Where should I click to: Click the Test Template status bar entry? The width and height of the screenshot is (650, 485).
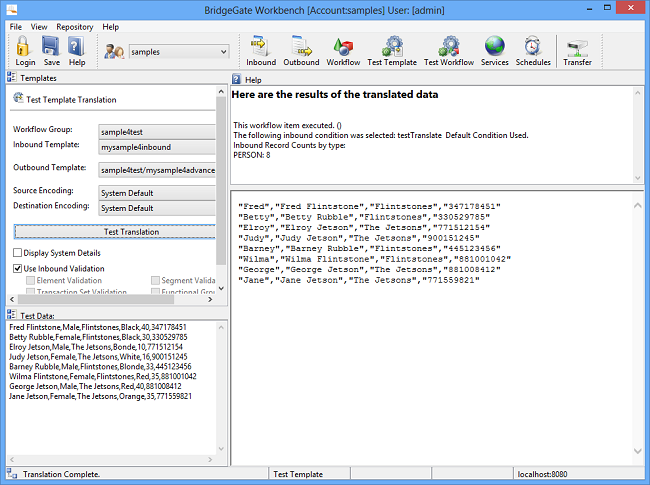coord(298,474)
